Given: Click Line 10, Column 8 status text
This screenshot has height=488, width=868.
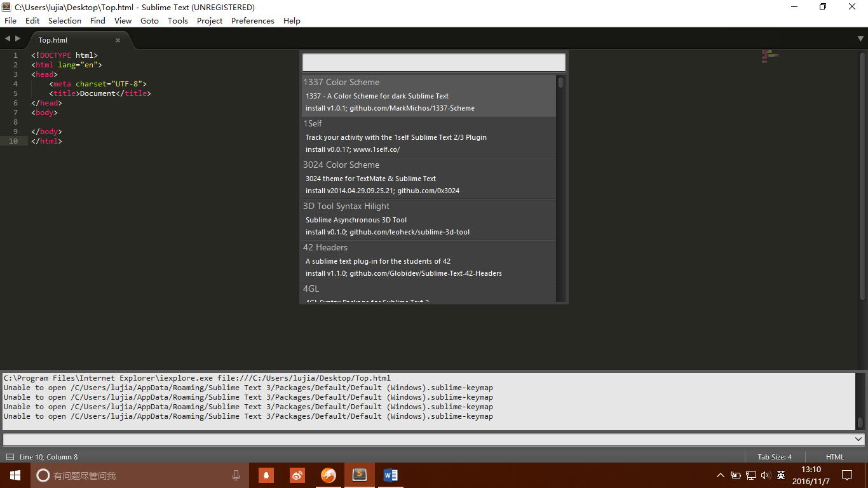Looking at the screenshot, I should (49, 457).
